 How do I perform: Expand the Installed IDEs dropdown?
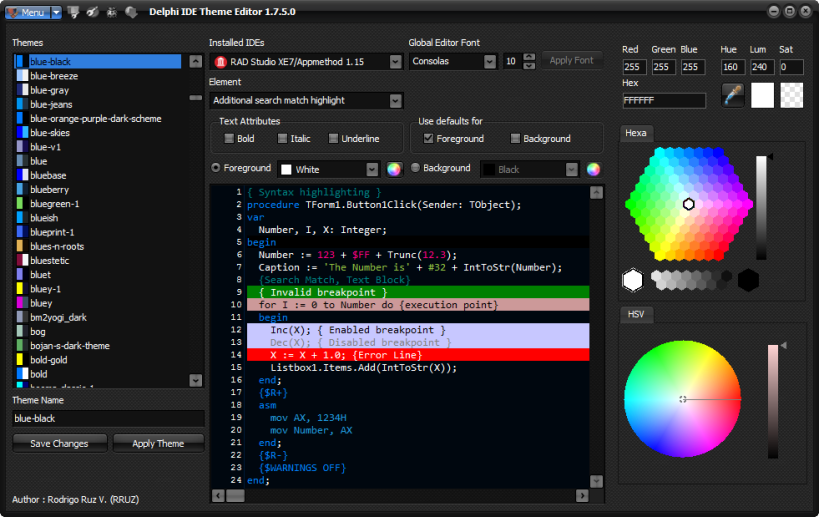pyautogui.click(x=395, y=62)
